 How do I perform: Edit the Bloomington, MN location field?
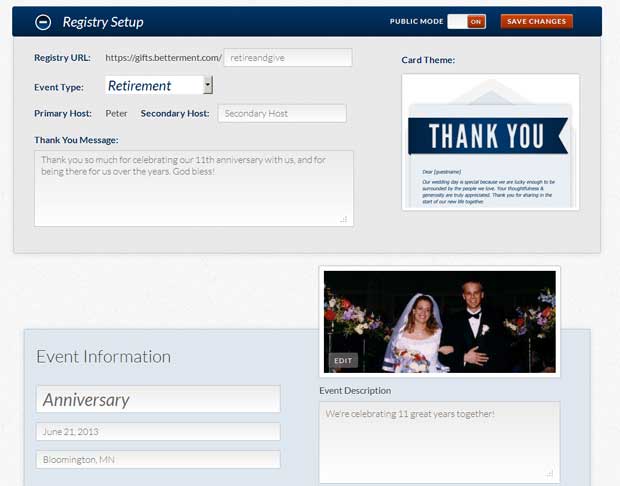158,460
